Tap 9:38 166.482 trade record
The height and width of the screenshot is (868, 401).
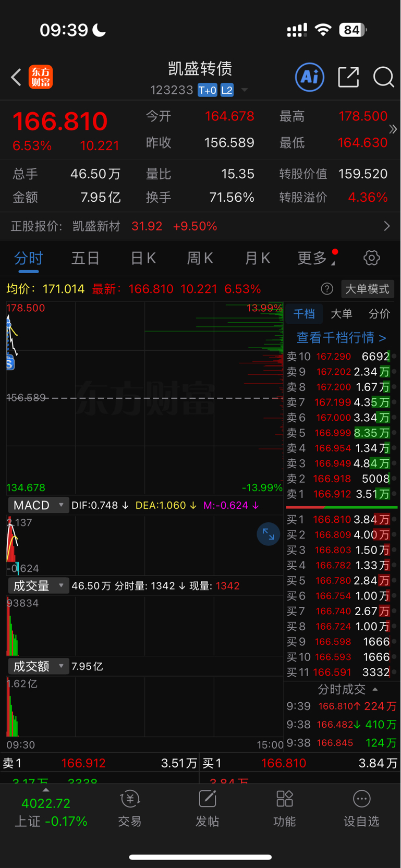tap(342, 725)
